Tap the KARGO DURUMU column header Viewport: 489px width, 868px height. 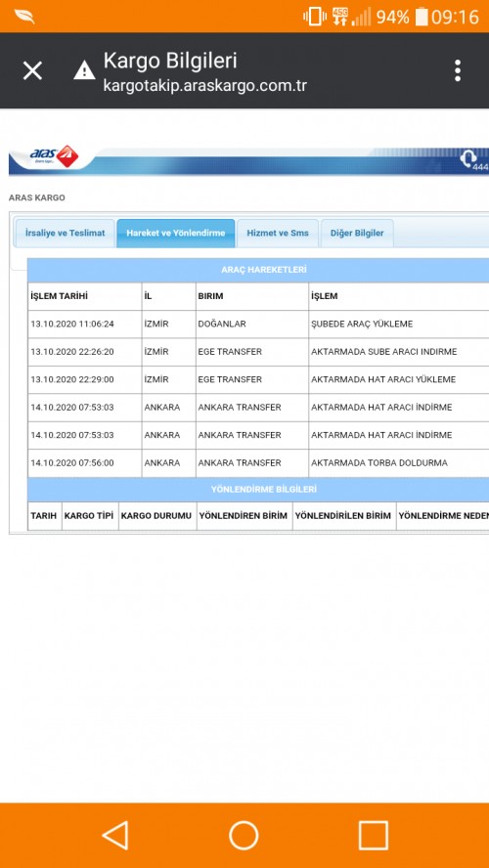tap(156, 515)
